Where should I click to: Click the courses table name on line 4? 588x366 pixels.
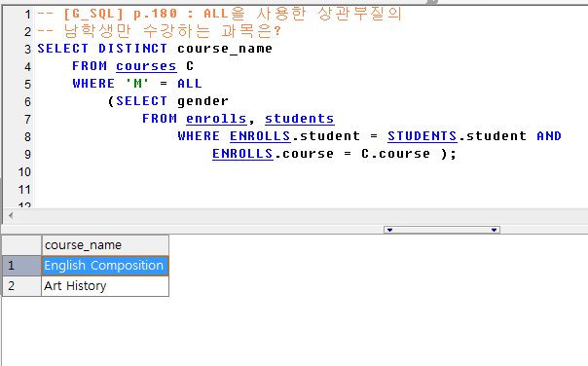coord(146,66)
